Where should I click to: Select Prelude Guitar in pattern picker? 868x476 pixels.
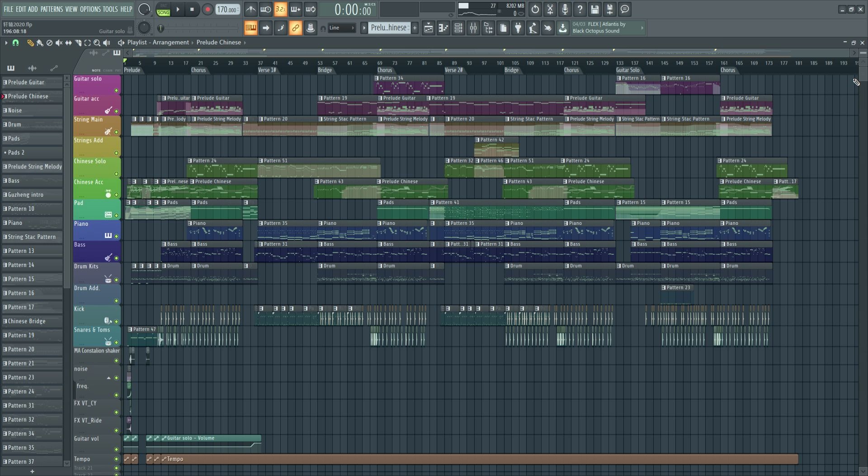tap(32, 82)
